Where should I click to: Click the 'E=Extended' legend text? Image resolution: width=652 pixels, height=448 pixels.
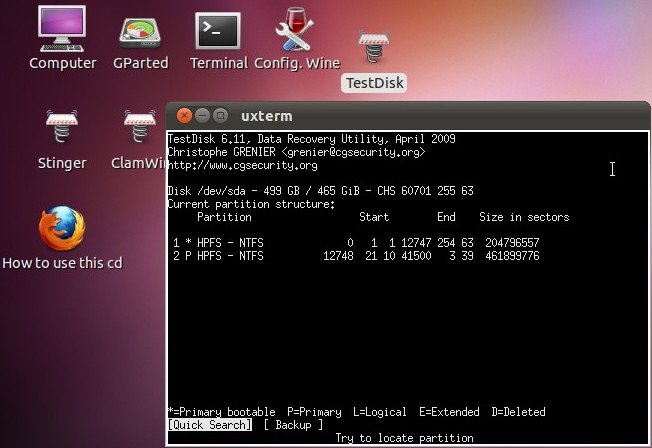[x=449, y=412]
